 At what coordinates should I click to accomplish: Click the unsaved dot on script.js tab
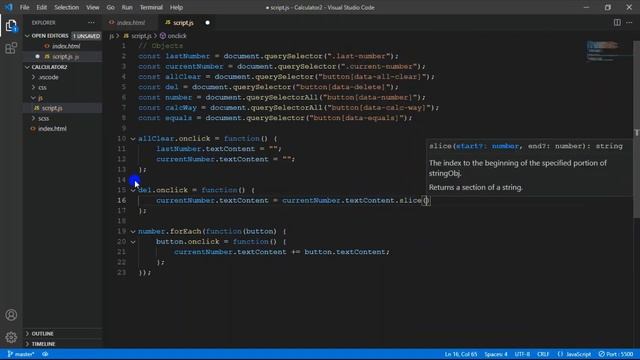tap(207, 22)
